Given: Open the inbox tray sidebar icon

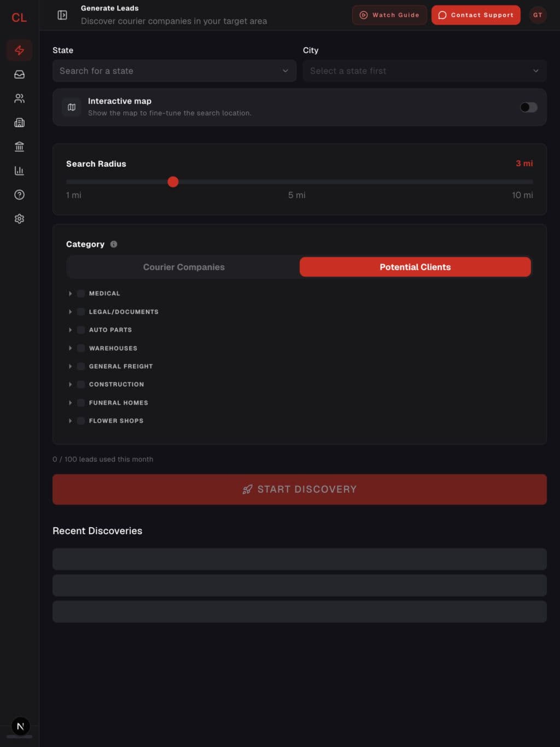Looking at the screenshot, I should pyautogui.click(x=19, y=74).
